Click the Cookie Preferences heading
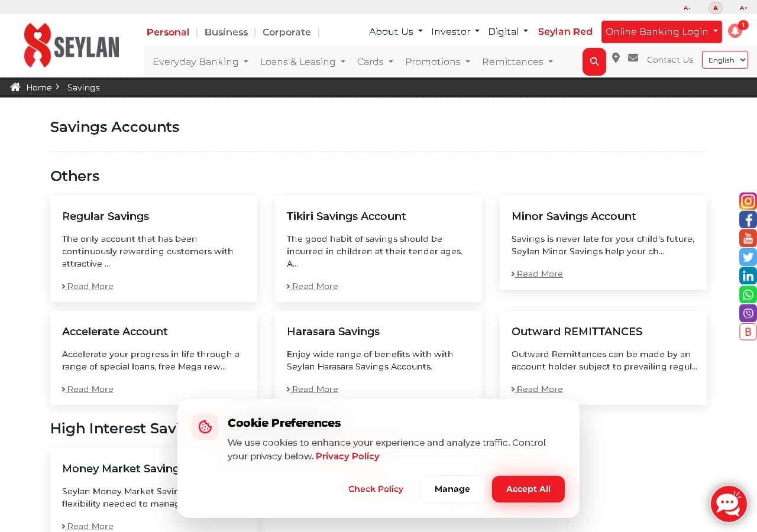Screen dimensions: 757x532 (x=284, y=423)
